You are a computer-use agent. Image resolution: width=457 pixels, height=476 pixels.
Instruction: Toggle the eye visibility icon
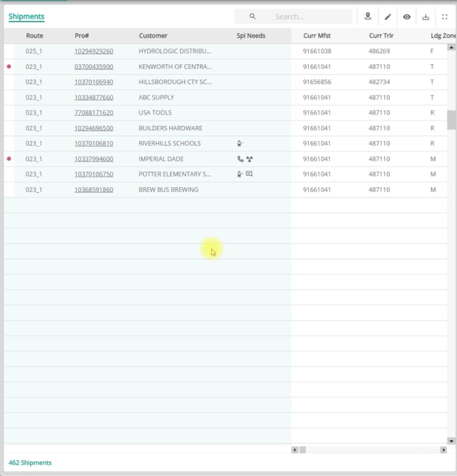click(407, 17)
